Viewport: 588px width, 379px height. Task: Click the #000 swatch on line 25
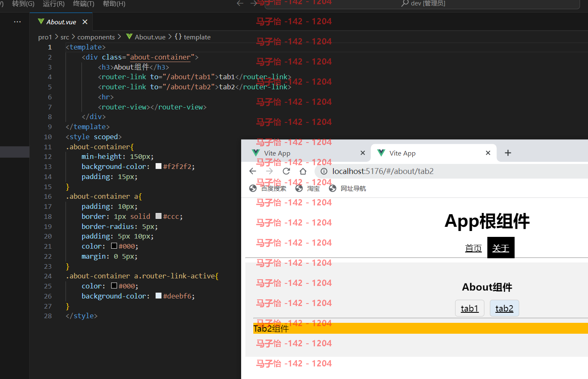(114, 286)
